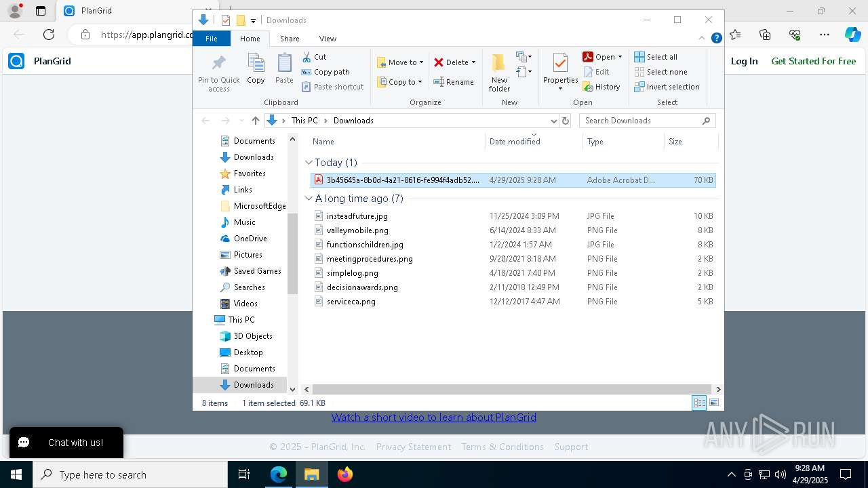This screenshot has height=488, width=868.
Task: Switch to large icons view icon
Action: pyautogui.click(x=714, y=403)
